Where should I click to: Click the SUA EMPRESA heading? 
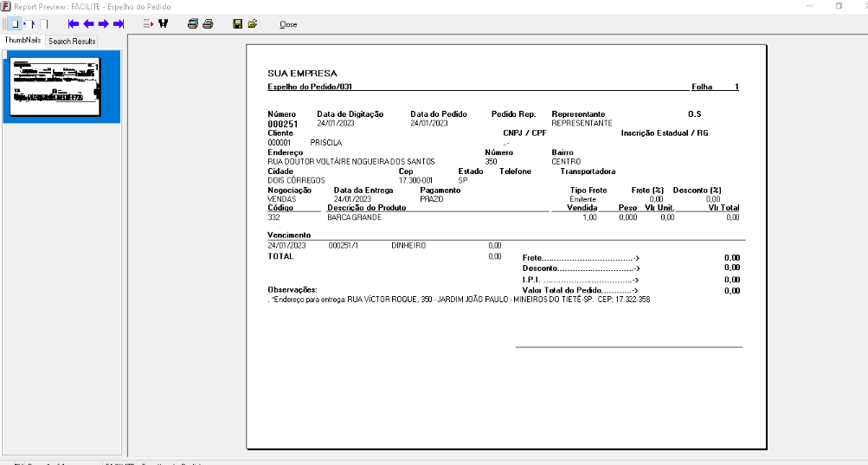pos(302,73)
